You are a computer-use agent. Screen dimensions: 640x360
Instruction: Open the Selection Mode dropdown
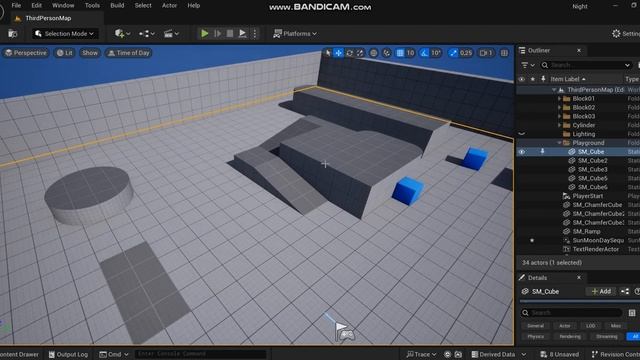(x=65, y=33)
